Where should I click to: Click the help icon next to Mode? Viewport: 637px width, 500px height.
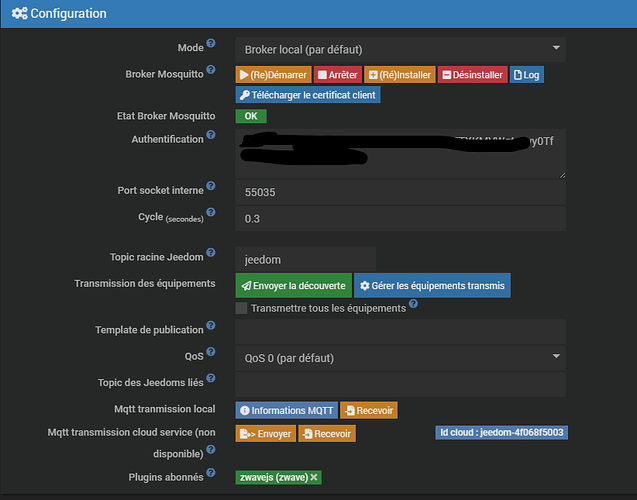coord(211,46)
